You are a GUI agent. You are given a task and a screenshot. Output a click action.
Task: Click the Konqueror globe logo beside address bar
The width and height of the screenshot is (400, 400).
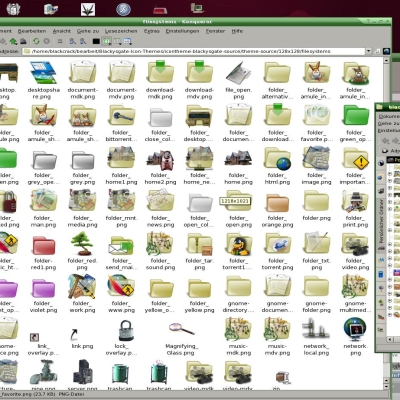(x=386, y=51)
